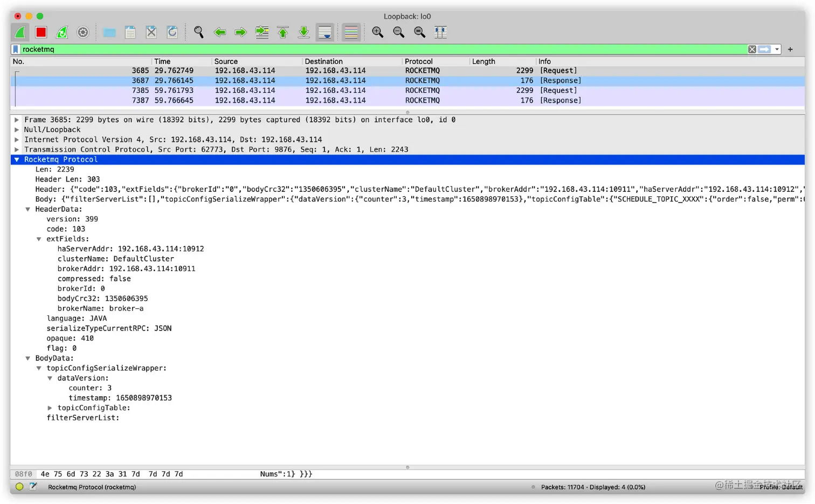Close this capture file icon
The image size is (815, 504).
coord(151,32)
